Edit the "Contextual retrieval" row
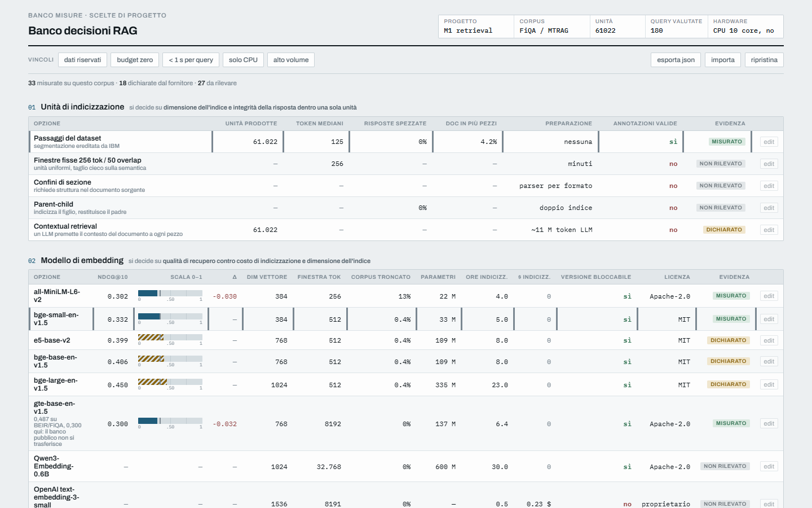The image size is (812, 508). click(769, 230)
